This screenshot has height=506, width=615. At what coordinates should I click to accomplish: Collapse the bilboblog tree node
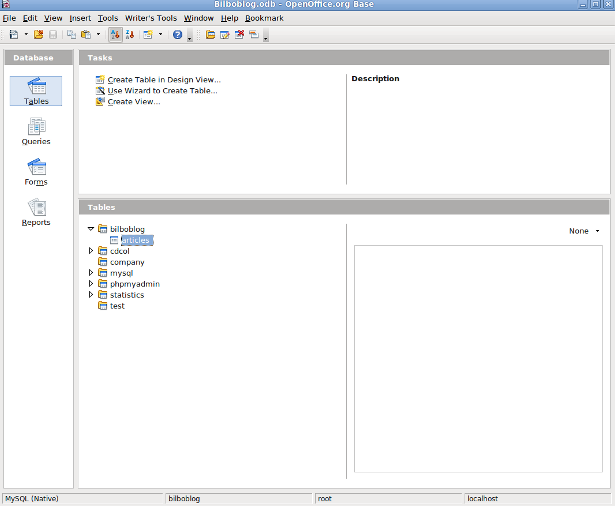[91, 229]
